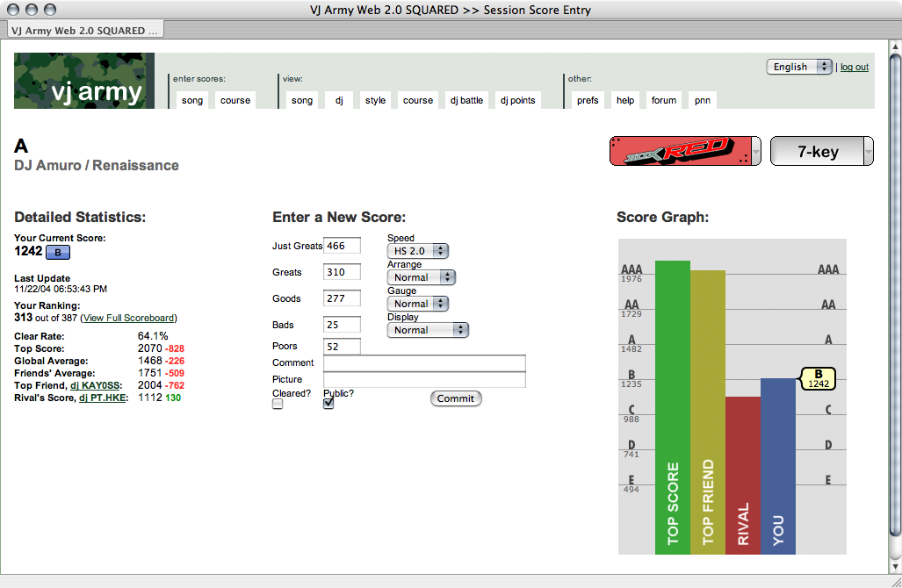Uncheck the Public? checkbox
The width and height of the screenshot is (902, 588).
[328, 405]
